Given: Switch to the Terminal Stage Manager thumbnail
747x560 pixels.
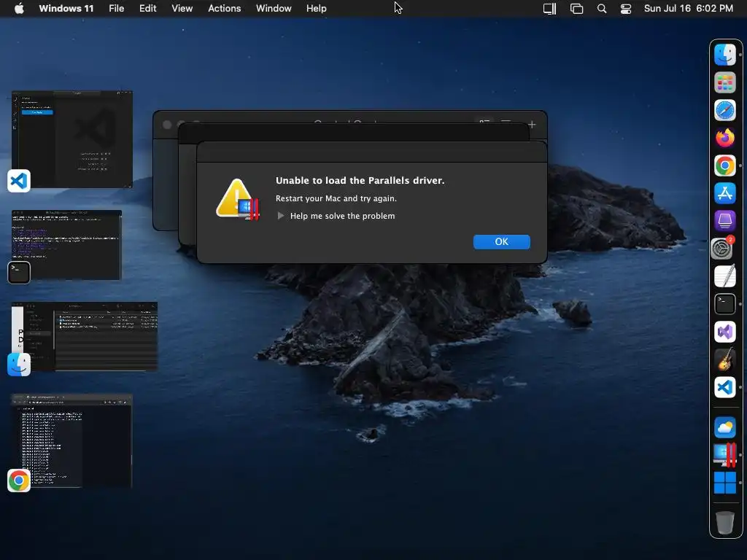Looking at the screenshot, I should 66,245.
